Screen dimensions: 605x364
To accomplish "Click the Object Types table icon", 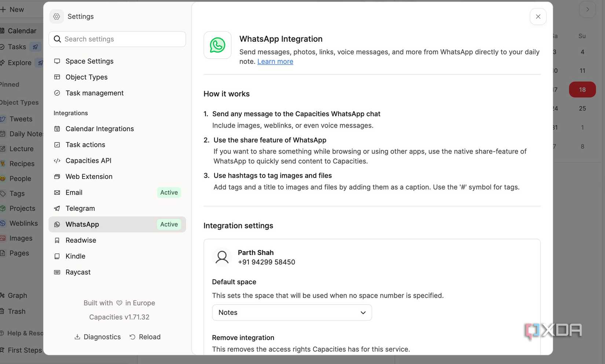I will click(57, 77).
